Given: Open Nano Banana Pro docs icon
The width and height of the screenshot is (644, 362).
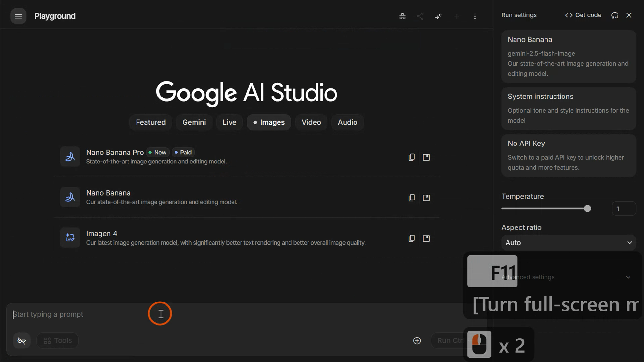Looking at the screenshot, I should coord(426,157).
